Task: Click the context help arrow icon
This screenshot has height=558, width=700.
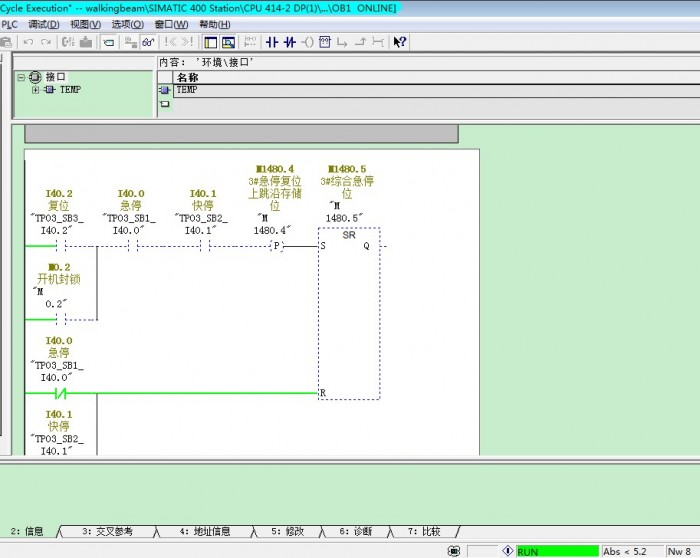Action: coord(399,42)
